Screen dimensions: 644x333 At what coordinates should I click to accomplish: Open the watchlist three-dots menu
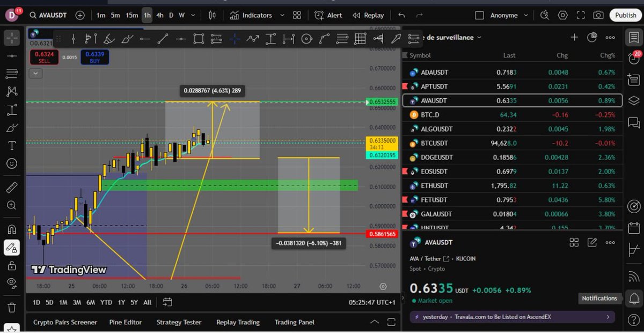click(610, 37)
